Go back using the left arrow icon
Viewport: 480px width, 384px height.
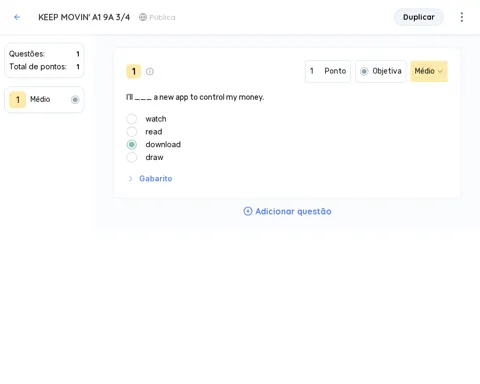(x=17, y=17)
